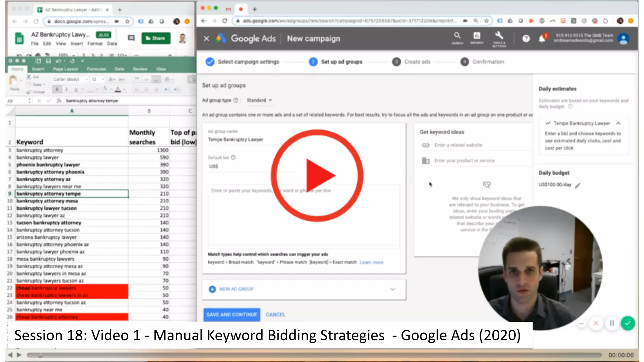Open Tools & Settings wrench icon
This screenshot has width=644, height=362.
(x=499, y=39)
